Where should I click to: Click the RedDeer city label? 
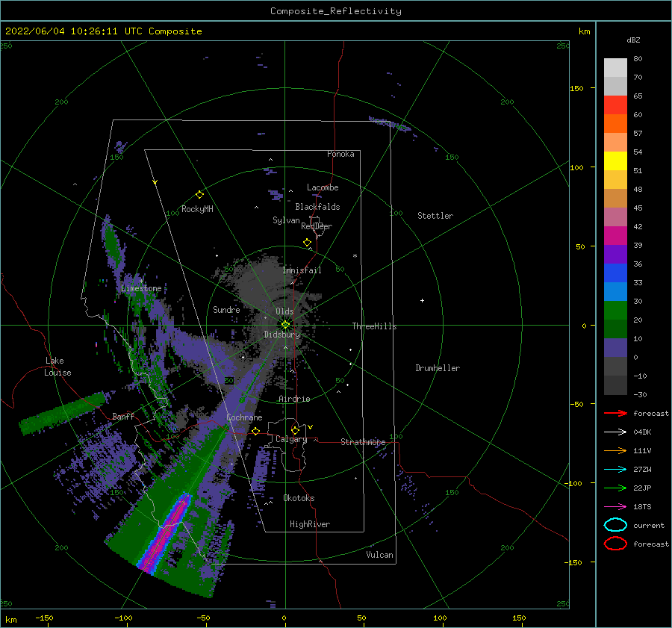pos(317,226)
